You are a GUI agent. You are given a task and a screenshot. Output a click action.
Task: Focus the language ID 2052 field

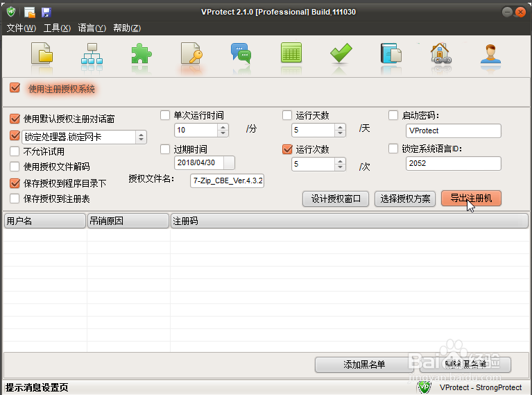click(454, 163)
